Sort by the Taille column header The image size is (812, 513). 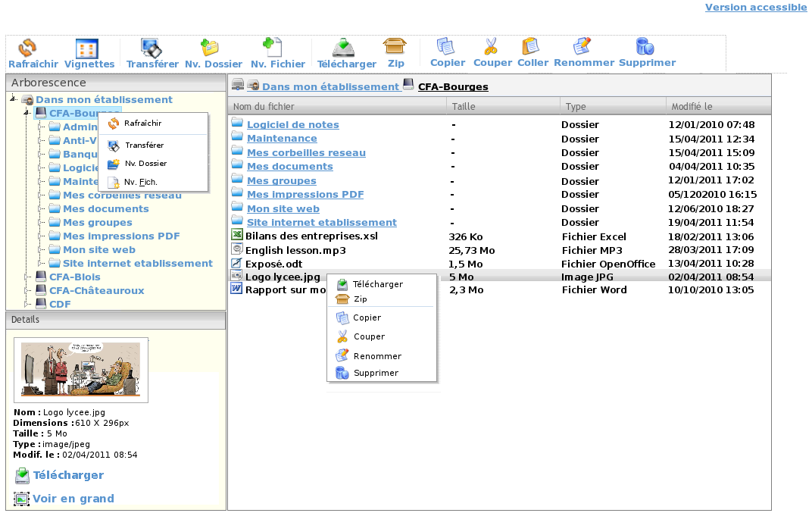tap(464, 107)
